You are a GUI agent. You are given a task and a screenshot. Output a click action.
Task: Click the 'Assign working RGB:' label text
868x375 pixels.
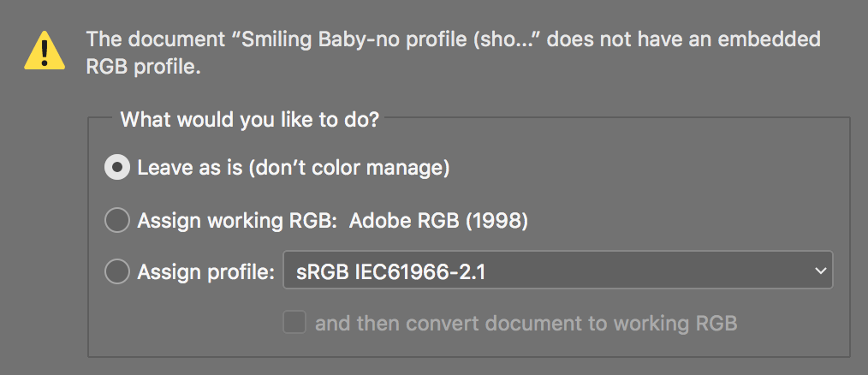(234, 221)
